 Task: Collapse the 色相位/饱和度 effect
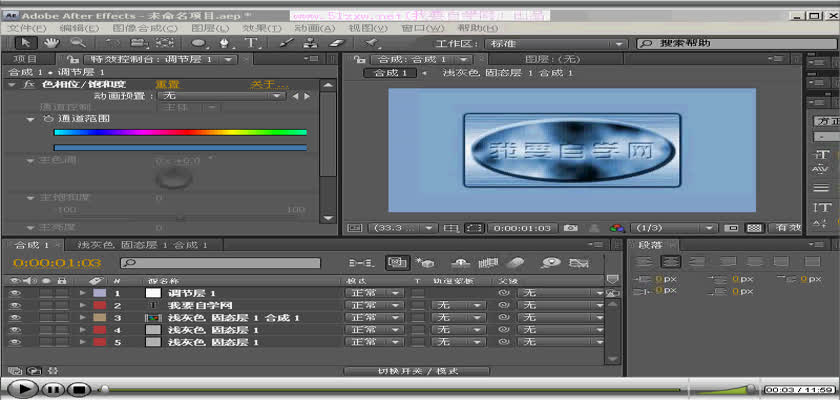(x=11, y=85)
